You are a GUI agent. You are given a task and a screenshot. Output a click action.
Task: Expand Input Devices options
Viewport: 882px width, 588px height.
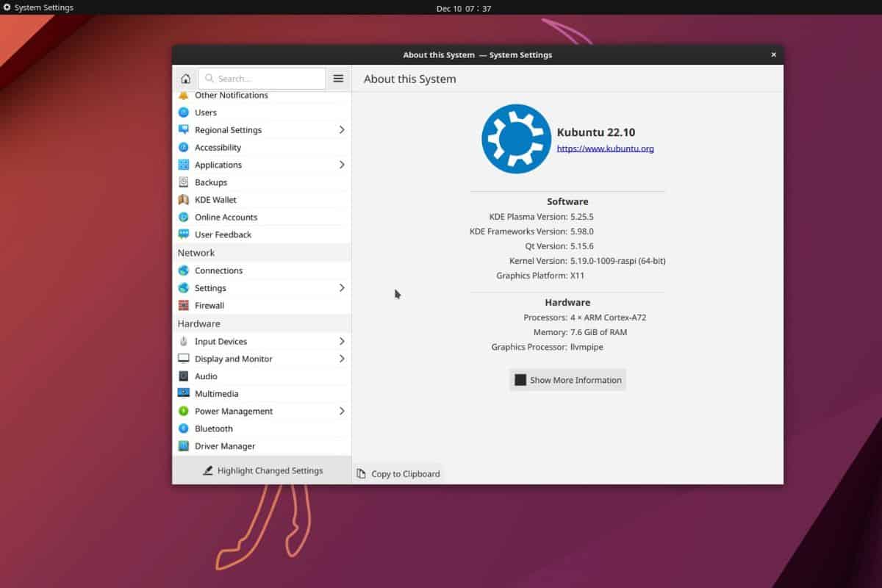341,341
